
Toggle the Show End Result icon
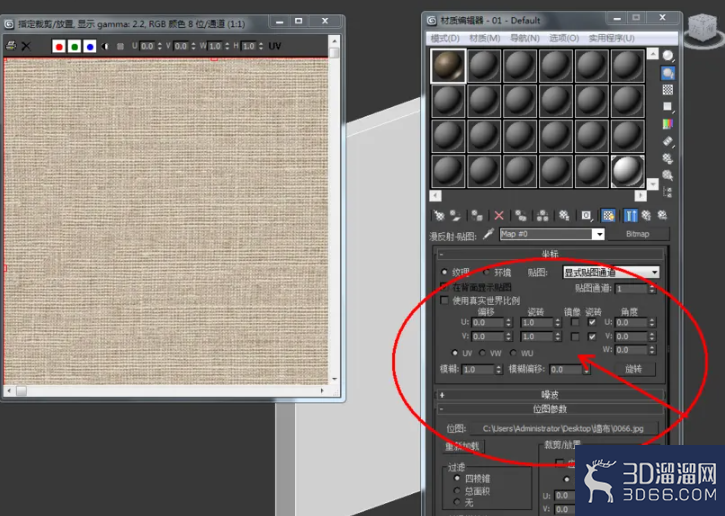click(x=631, y=215)
